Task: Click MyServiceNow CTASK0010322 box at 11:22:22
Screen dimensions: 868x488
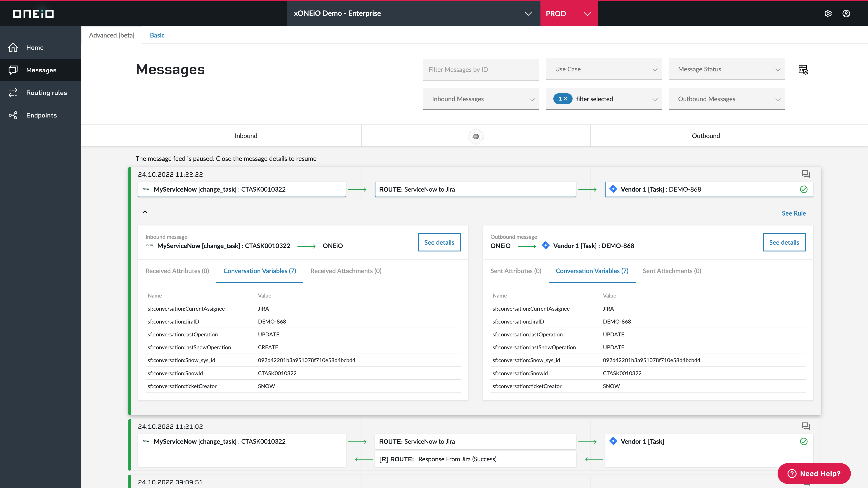Action: coord(242,189)
